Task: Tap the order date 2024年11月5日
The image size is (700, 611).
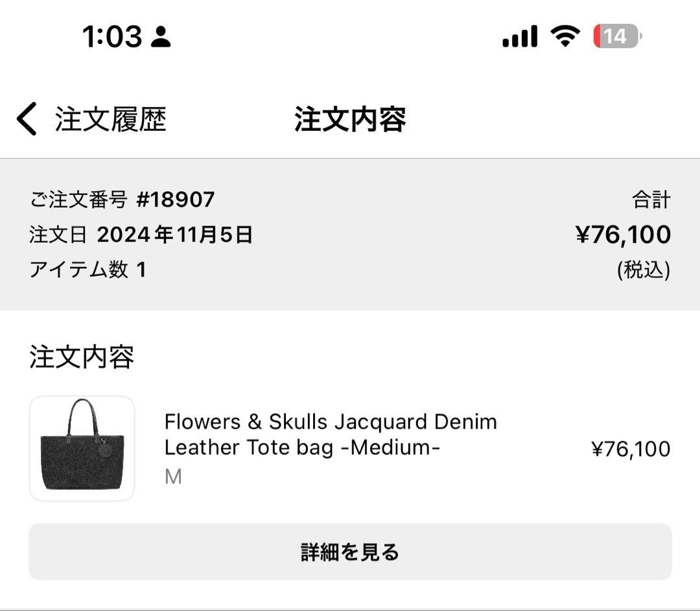Action: (174, 235)
